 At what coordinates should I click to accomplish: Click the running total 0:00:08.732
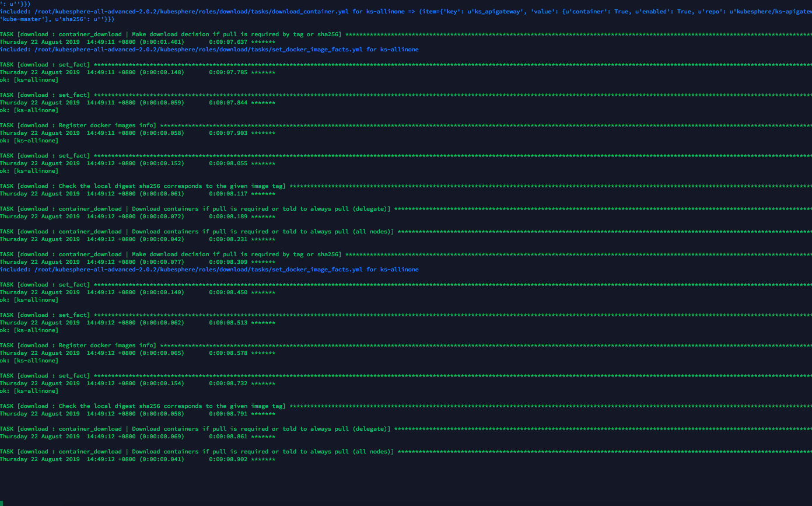(x=228, y=383)
